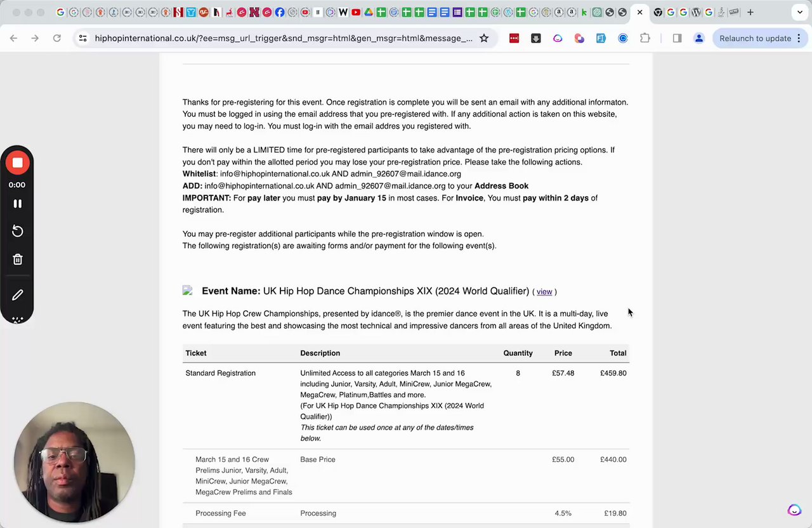This screenshot has height=528, width=812.
Task: Click the Price column header
Action: pos(563,353)
